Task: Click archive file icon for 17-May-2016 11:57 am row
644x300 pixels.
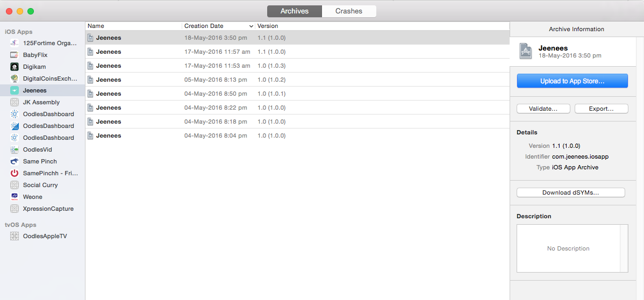Action: (x=91, y=52)
